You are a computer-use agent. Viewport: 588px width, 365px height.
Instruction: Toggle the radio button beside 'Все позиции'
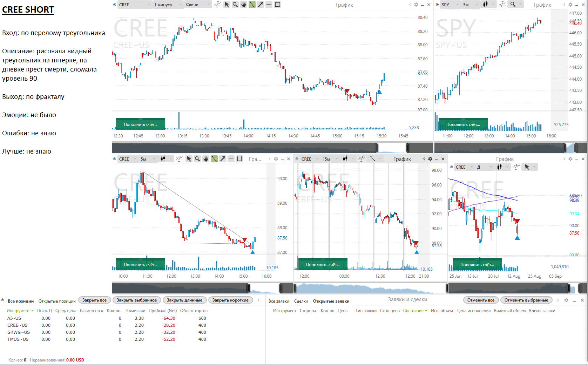[2, 300]
